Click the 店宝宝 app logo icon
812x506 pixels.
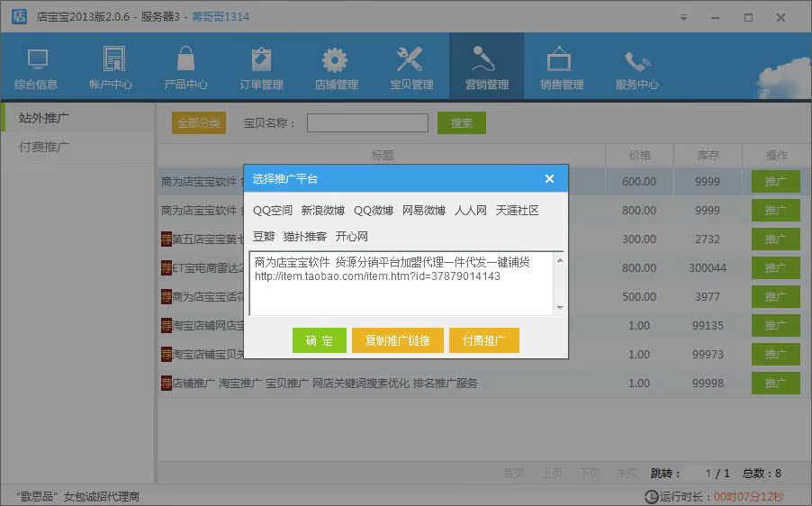tap(19, 16)
